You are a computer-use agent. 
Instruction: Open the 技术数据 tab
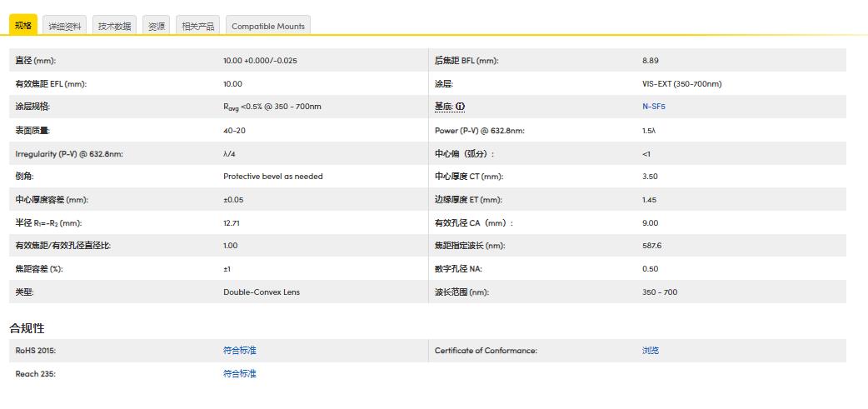coord(114,26)
